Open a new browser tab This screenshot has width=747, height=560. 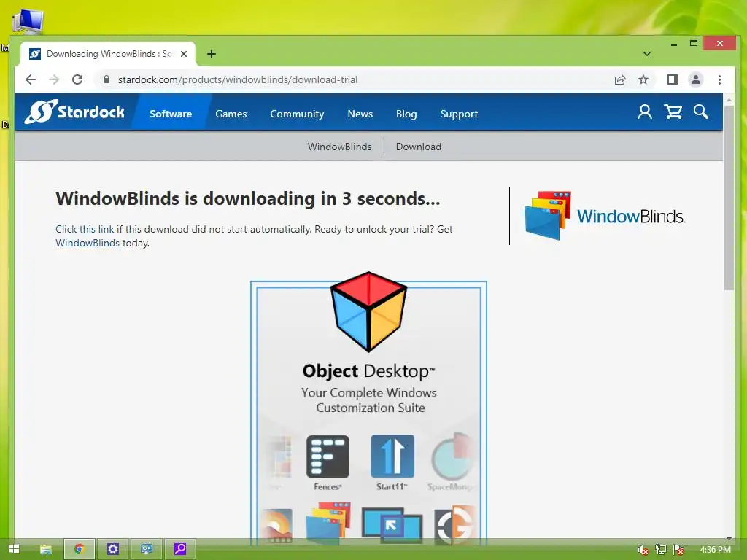click(212, 54)
